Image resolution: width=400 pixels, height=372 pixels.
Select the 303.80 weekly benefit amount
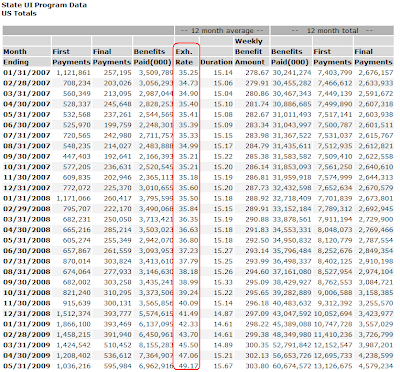tap(257, 366)
